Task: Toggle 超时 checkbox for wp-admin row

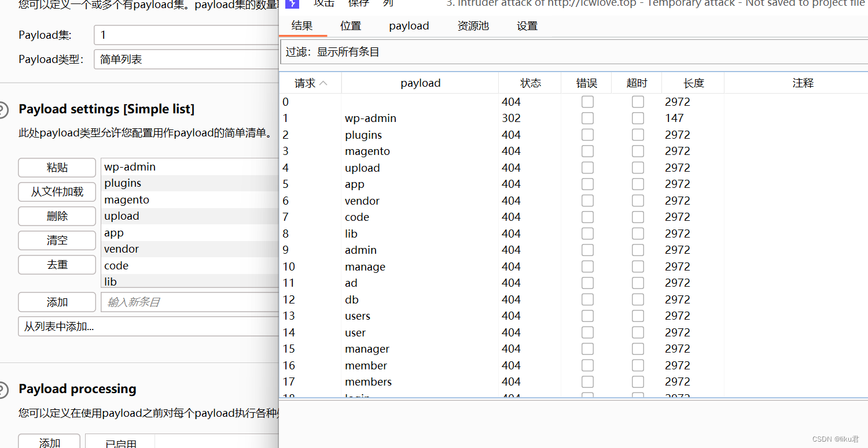Action: click(638, 119)
